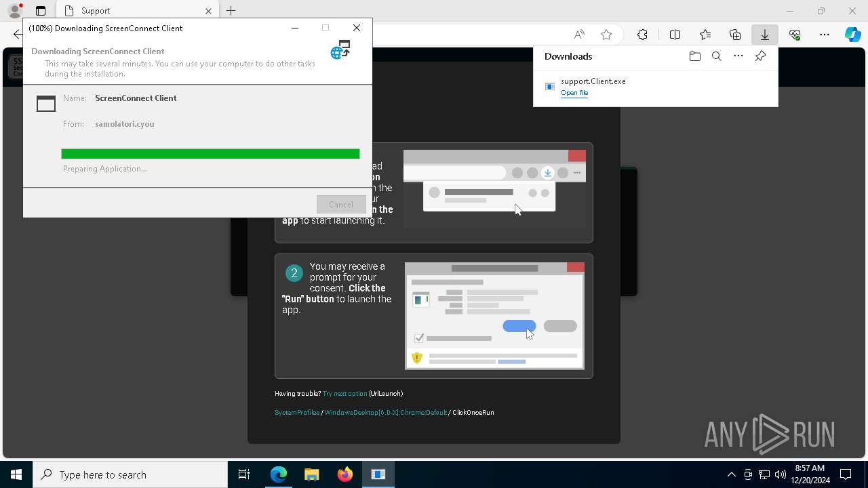Open Windows Start menu
The width and height of the screenshot is (868, 488).
(x=16, y=474)
